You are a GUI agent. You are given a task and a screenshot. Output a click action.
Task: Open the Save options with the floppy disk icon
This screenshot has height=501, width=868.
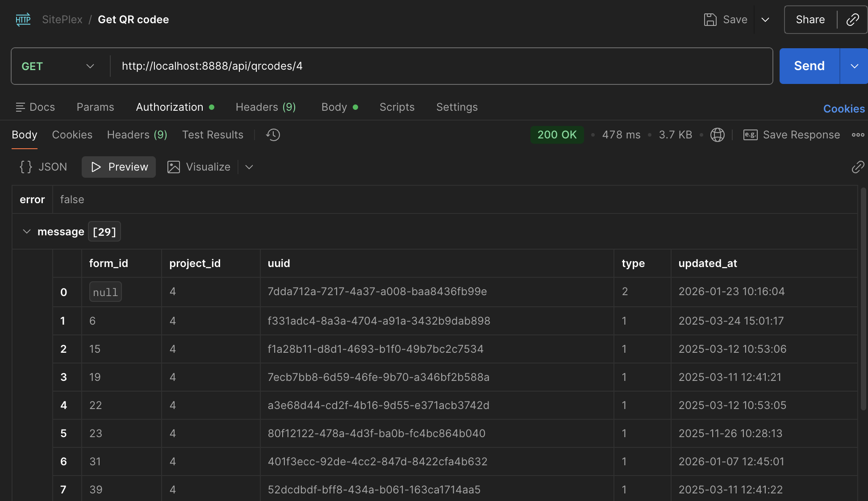click(711, 20)
